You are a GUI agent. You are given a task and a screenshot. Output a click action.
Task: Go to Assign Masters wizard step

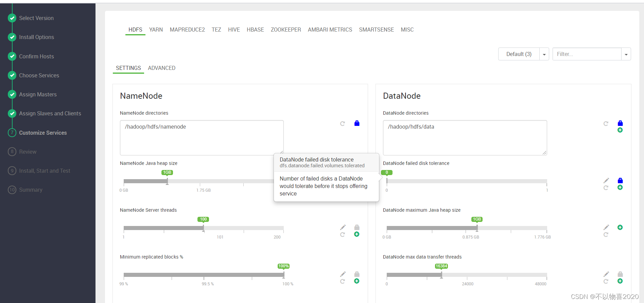click(38, 94)
